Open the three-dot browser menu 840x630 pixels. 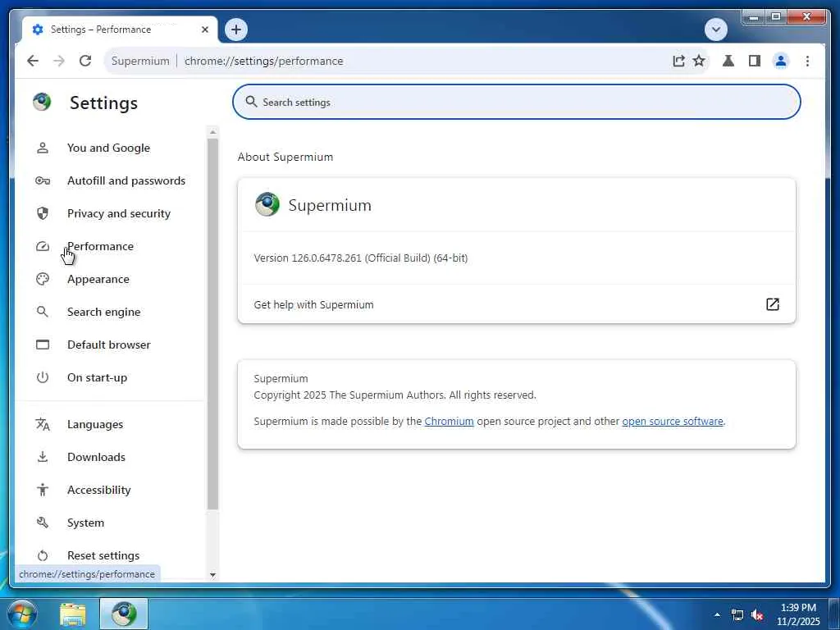click(x=807, y=61)
